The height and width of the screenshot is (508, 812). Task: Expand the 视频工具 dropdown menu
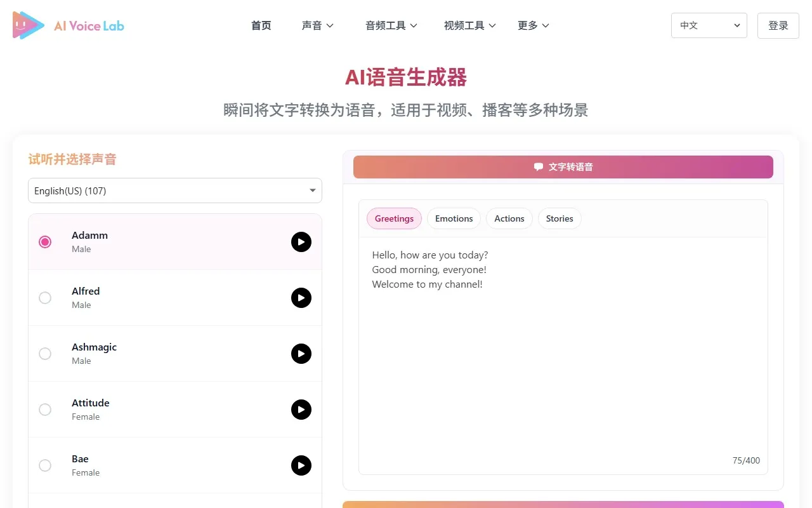pos(469,25)
